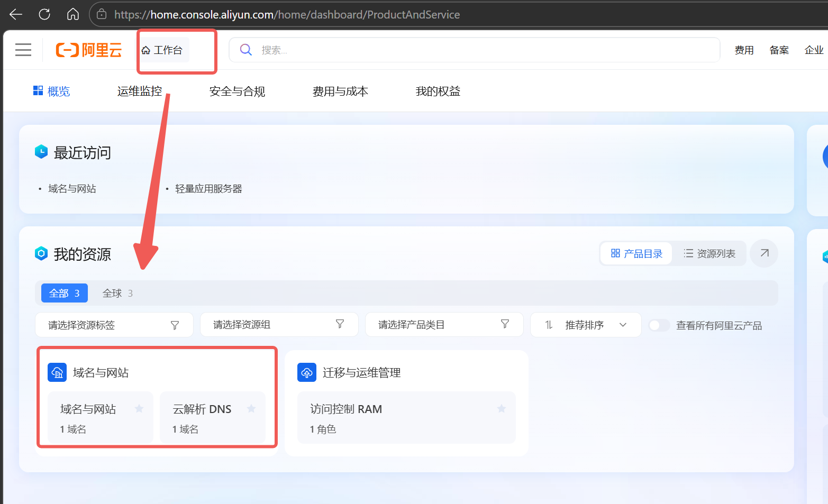Open recent link 轻量应用服务器
Viewport: 828px width, 504px height.
coord(208,189)
